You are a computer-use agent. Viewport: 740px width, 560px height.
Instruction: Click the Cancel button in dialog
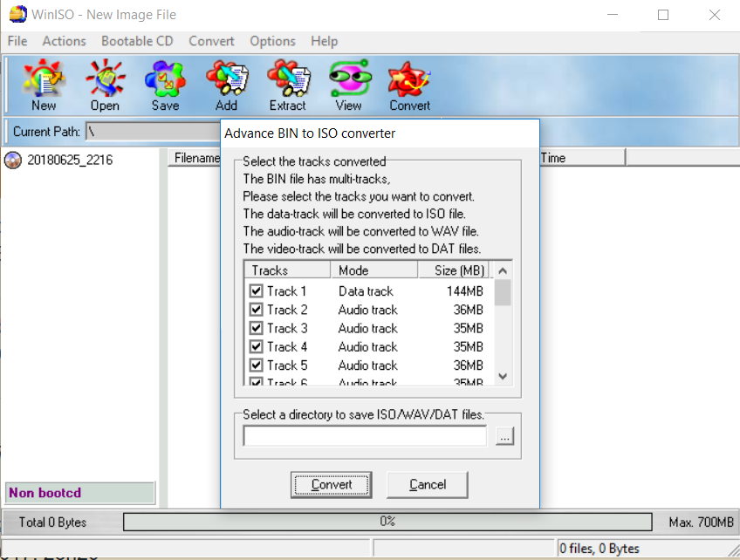[x=428, y=484]
